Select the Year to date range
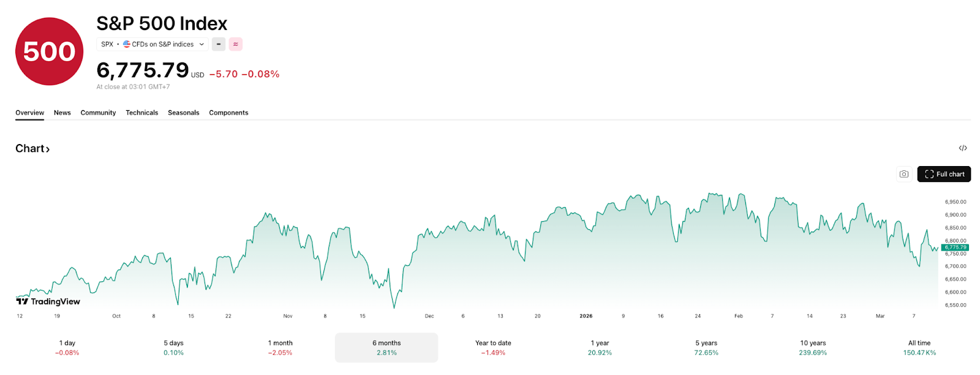This screenshot has height=375, width=980. (x=493, y=347)
